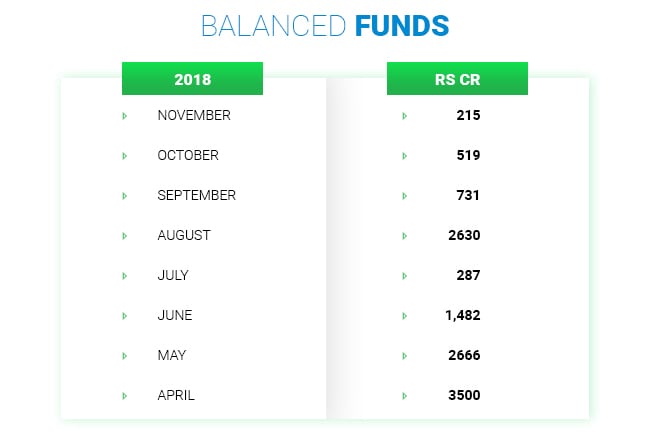Click the 287 value for July

pos(468,275)
